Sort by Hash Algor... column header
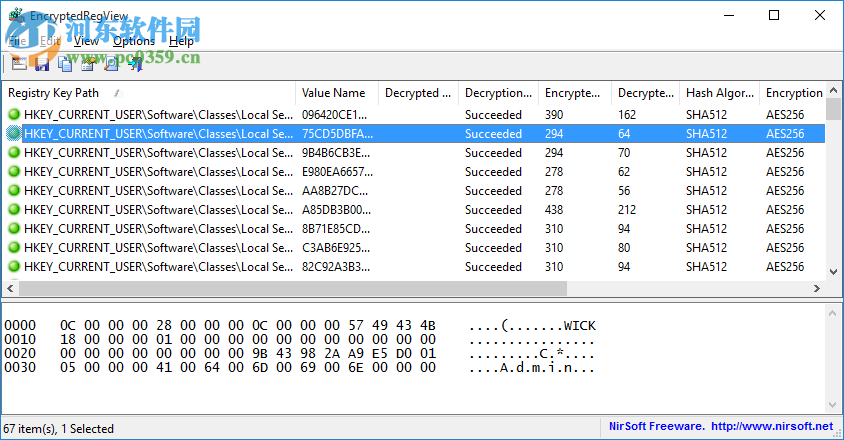844x440 pixels. [x=719, y=93]
